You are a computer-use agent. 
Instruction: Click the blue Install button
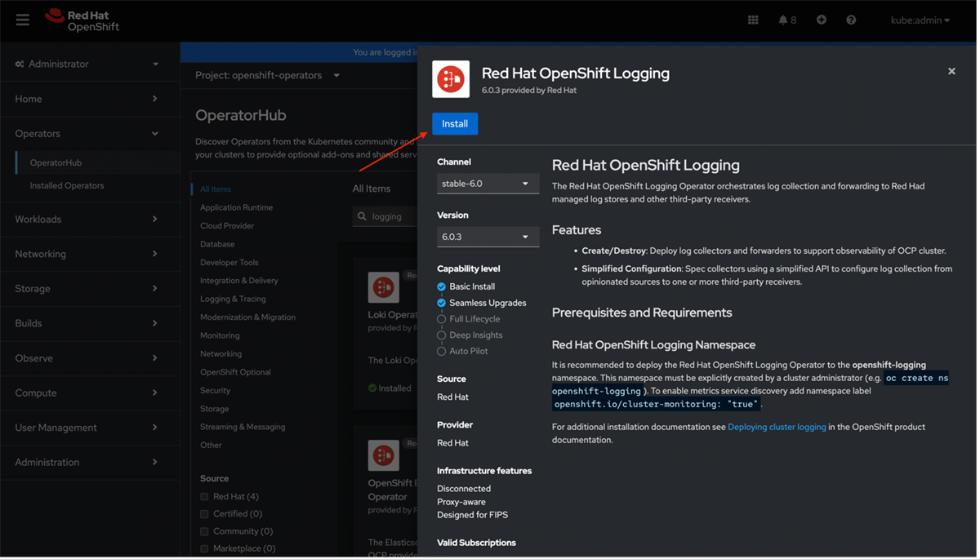tap(454, 123)
